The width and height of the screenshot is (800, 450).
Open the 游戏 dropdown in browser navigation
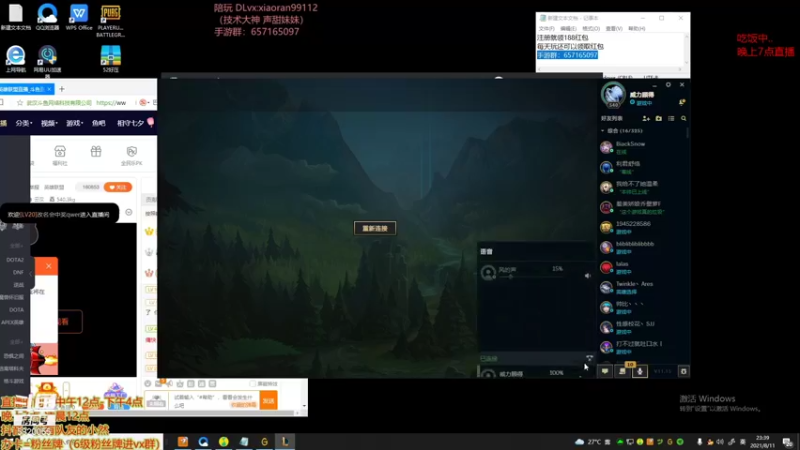pyautogui.click(x=74, y=123)
